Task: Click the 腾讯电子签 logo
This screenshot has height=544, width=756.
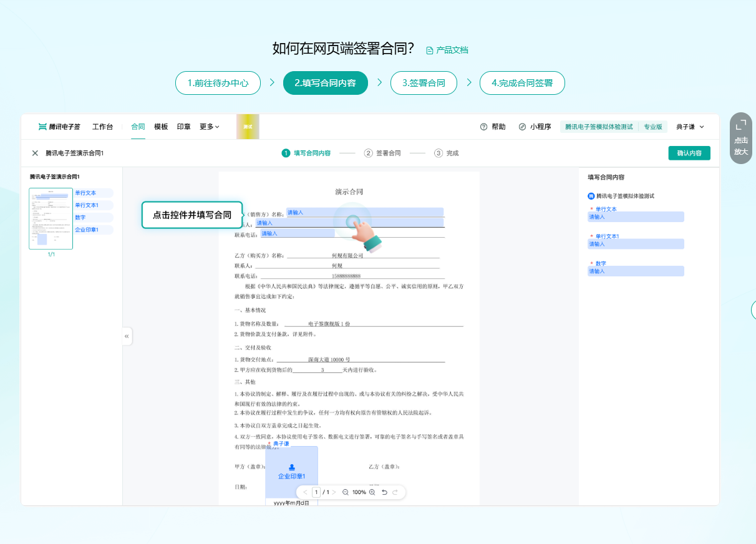Action: click(x=59, y=126)
